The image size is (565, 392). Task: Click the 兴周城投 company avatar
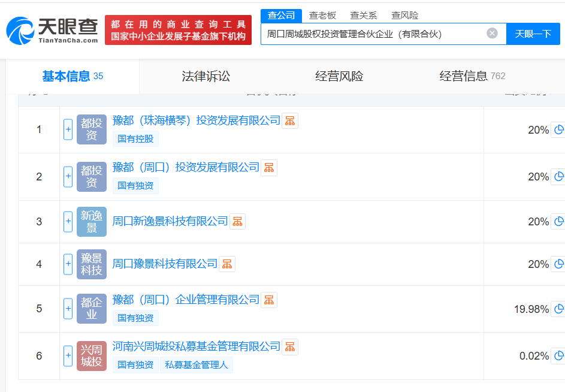click(92, 356)
